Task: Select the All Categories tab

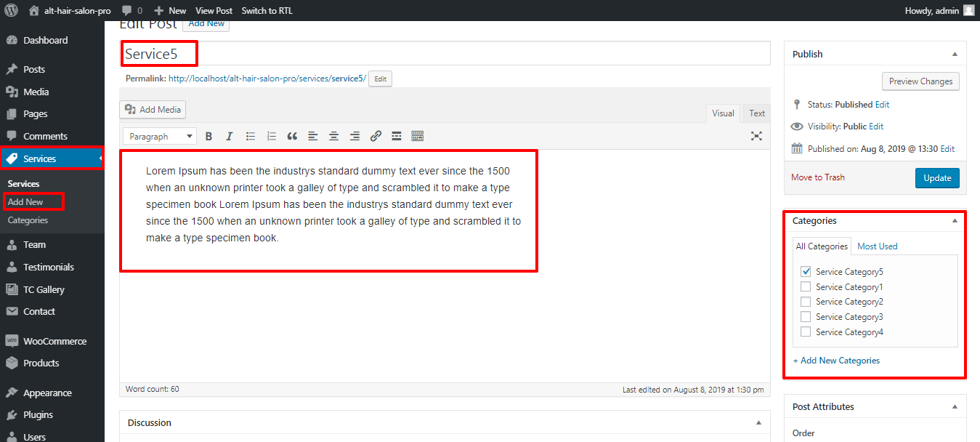Action: pyautogui.click(x=822, y=246)
